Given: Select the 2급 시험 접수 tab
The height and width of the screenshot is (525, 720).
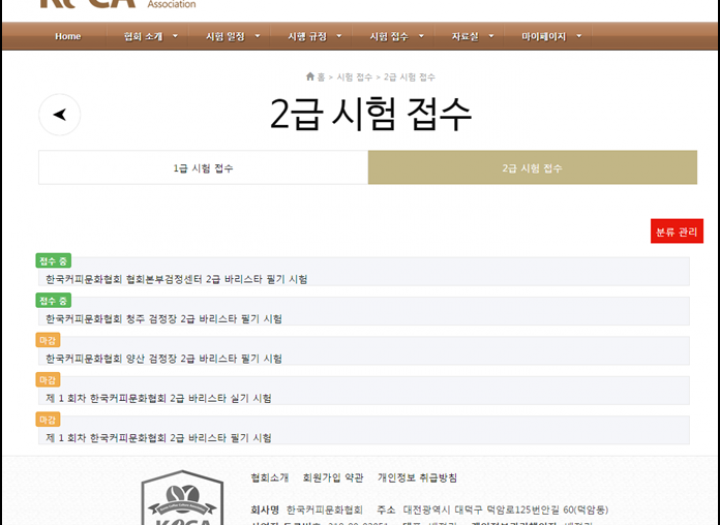Looking at the screenshot, I should coord(532,168).
